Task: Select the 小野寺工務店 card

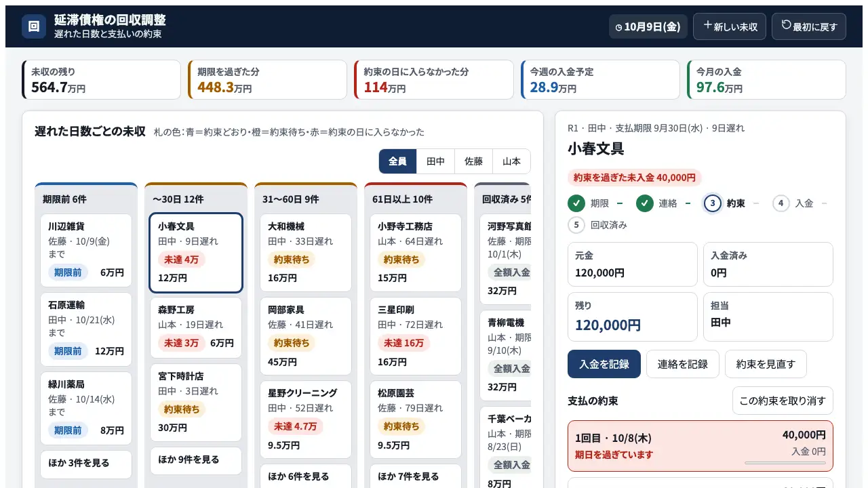Action: 416,253
